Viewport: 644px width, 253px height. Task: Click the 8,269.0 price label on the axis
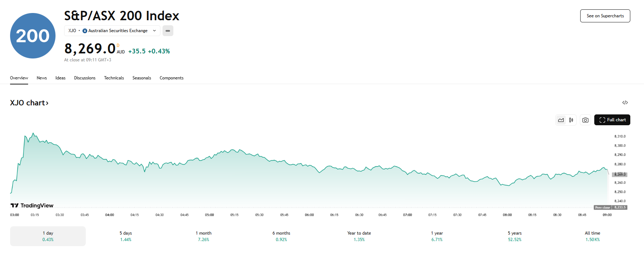click(x=620, y=174)
